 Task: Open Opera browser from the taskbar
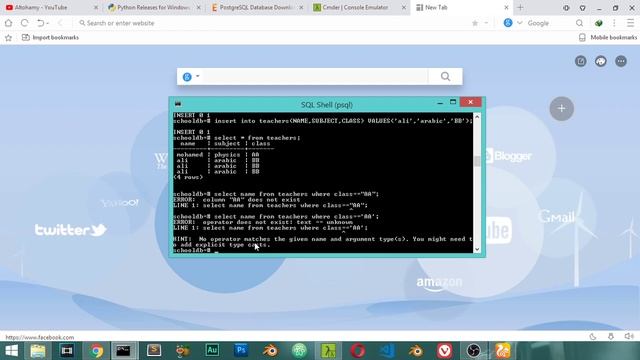358,351
